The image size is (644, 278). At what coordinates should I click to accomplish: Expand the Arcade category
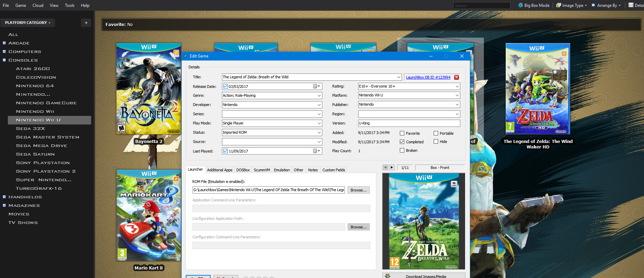[4, 43]
